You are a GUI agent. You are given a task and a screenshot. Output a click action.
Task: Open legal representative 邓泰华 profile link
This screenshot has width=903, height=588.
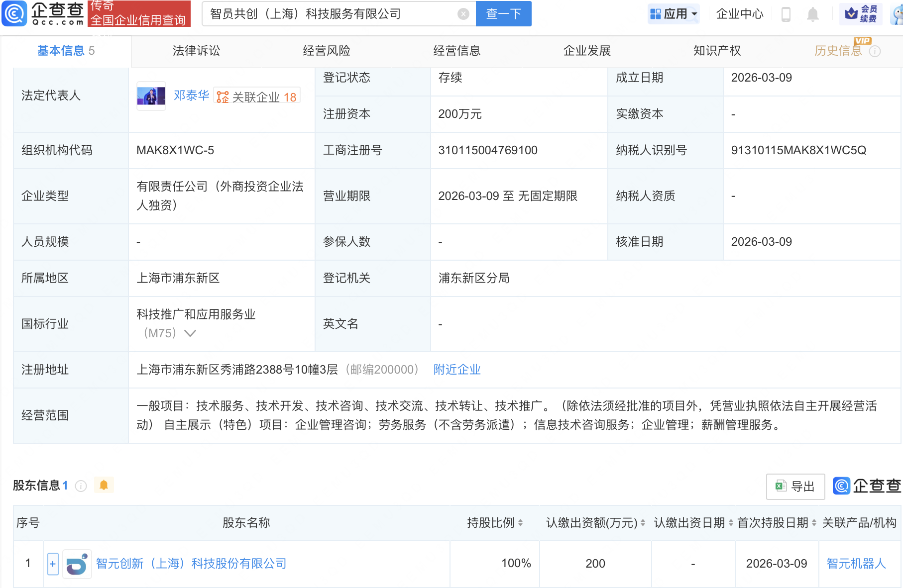point(191,96)
